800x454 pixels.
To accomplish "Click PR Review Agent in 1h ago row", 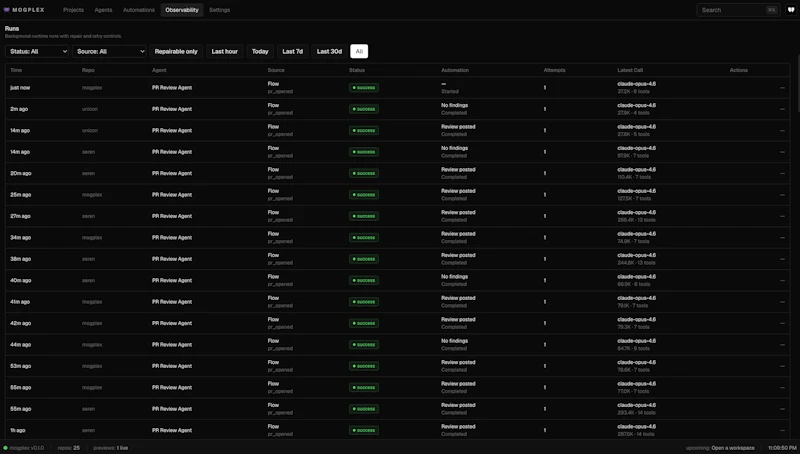I will pyautogui.click(x=172, y=431).
